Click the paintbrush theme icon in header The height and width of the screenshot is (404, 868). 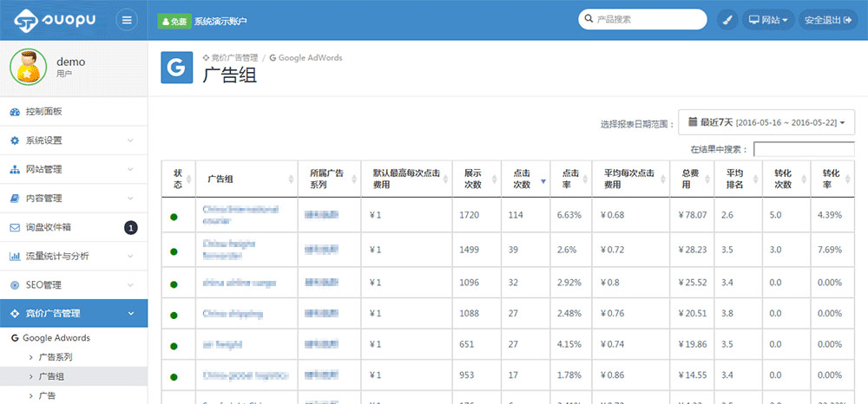click(x=727, y=20)
